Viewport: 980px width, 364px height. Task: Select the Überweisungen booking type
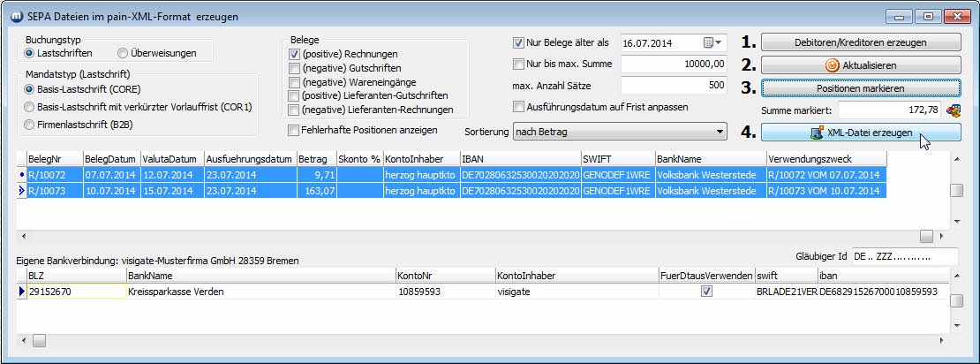(x=124, y=54)
